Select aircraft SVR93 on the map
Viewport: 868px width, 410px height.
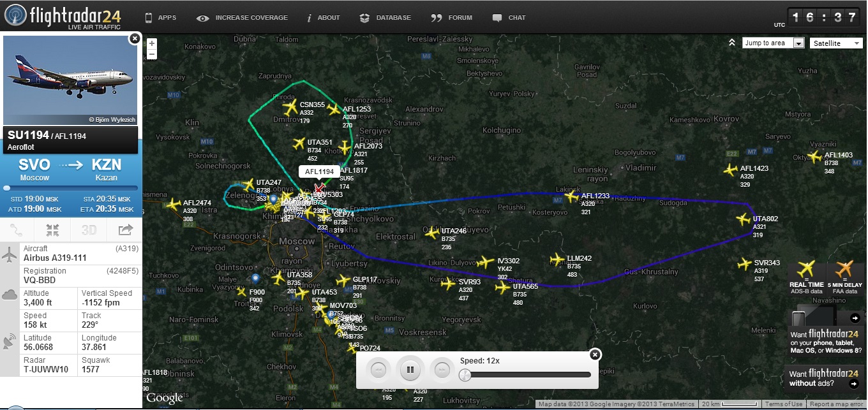[449, 283]
